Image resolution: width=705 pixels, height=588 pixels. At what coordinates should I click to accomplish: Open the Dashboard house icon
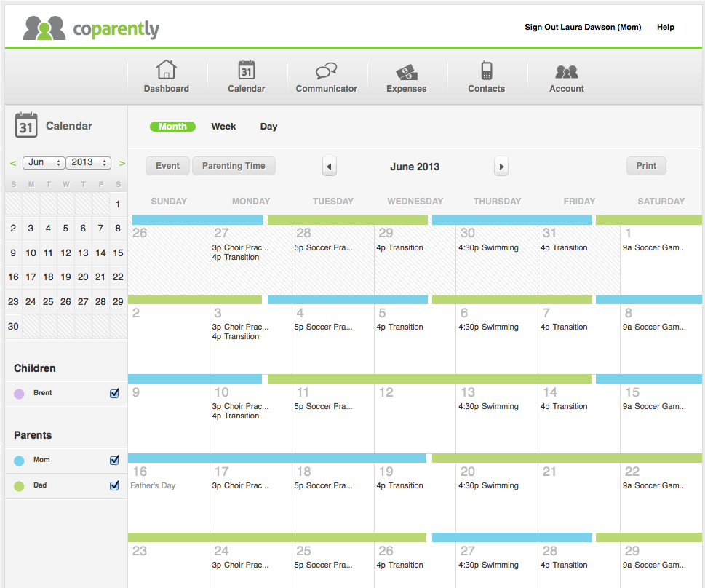coord(166,70)
